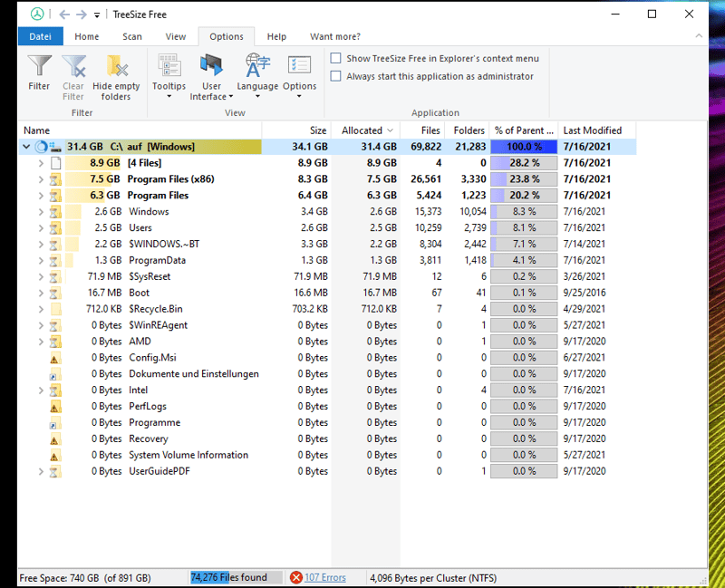Click warning icon next to System Volume Information
Viewport: 725px width, 588px height.
point(54,456)
